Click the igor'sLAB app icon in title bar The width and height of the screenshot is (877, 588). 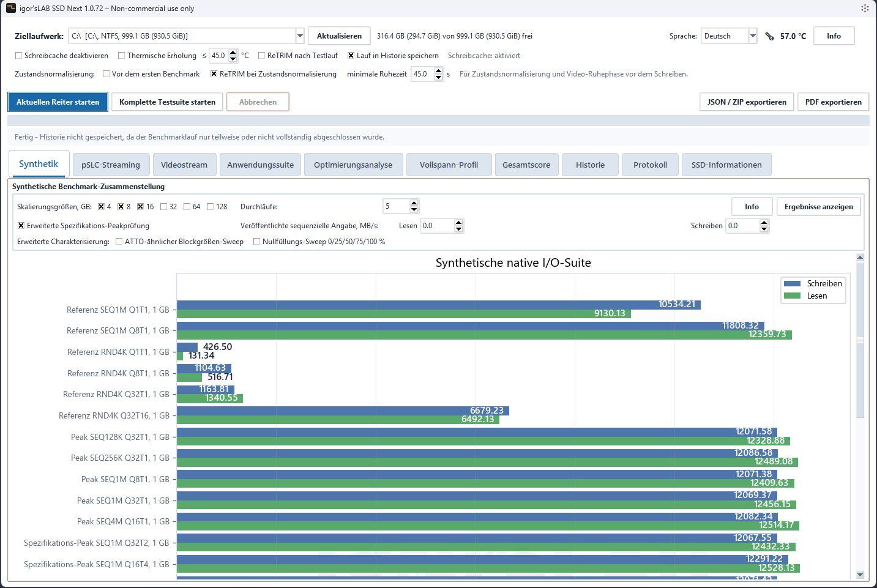(x=11, y=9)
